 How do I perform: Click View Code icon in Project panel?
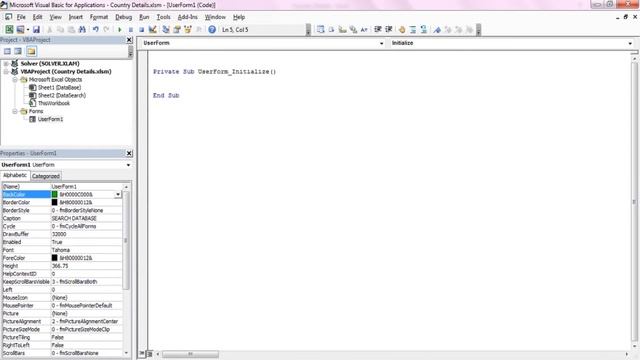click(x=7, y=51)
